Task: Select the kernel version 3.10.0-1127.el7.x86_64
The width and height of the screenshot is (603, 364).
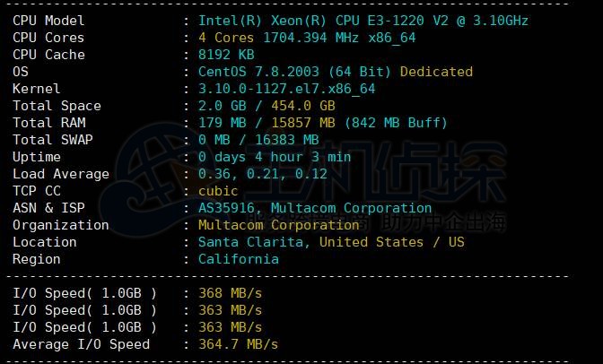Action: tap(286, 89)
